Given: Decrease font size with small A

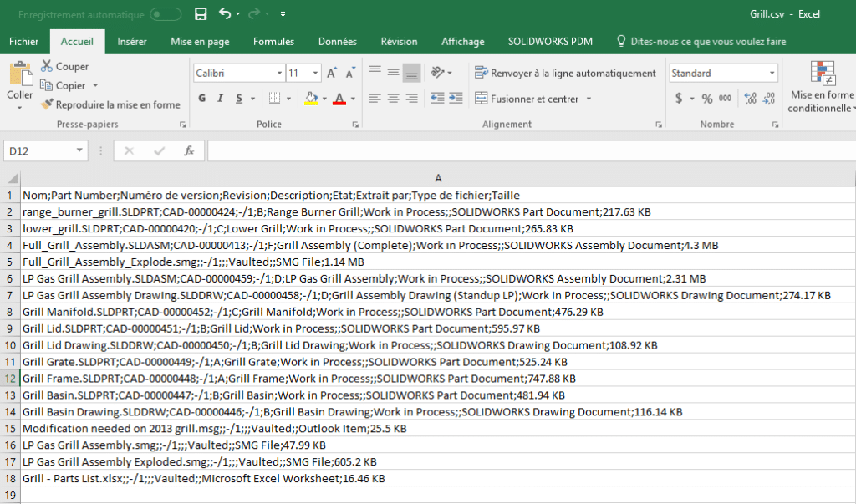Looking at the screenshot, I should (x=350, y=74).
